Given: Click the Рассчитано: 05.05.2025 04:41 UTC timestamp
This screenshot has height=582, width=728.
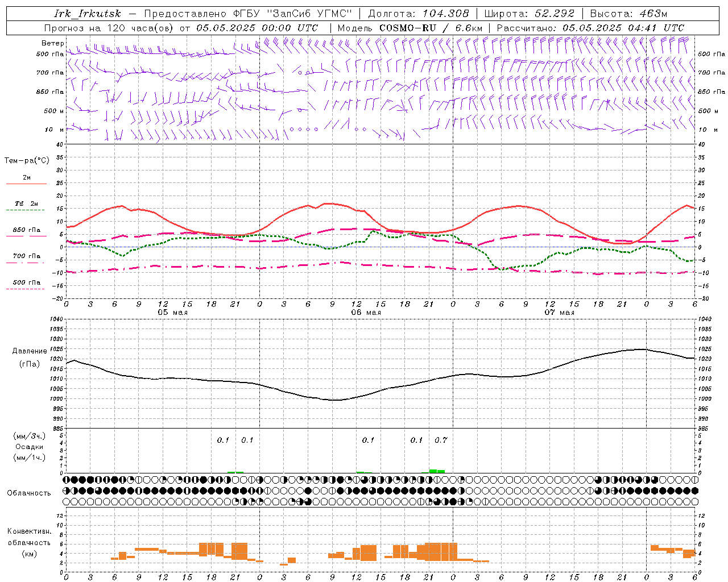Looking at the screenshot, I should click(590, 28).
